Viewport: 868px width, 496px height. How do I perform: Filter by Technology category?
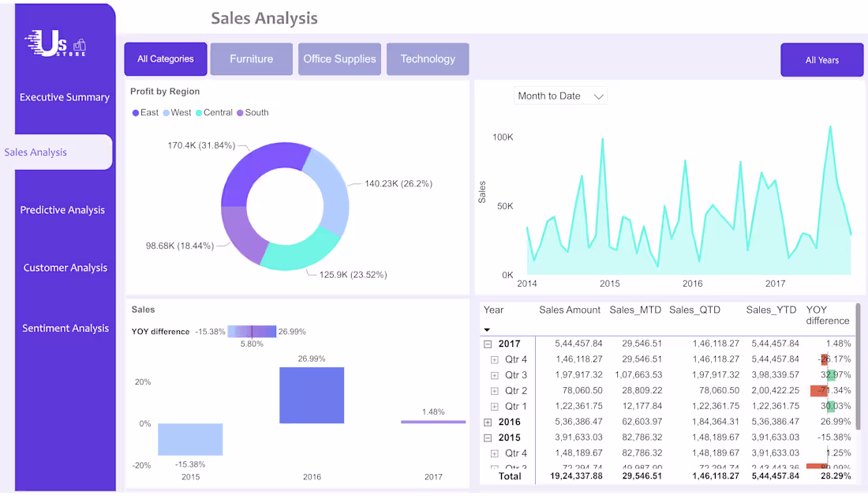pos(428,58)
